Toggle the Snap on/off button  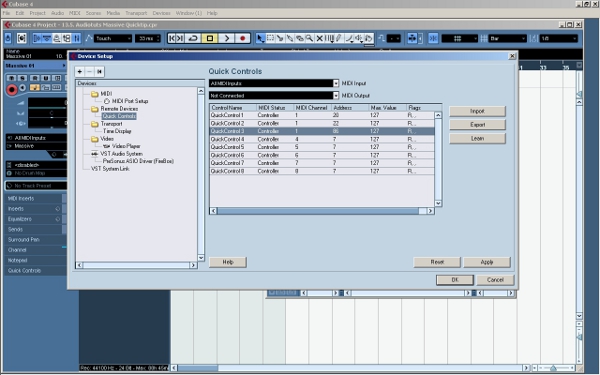coord(433,38)
